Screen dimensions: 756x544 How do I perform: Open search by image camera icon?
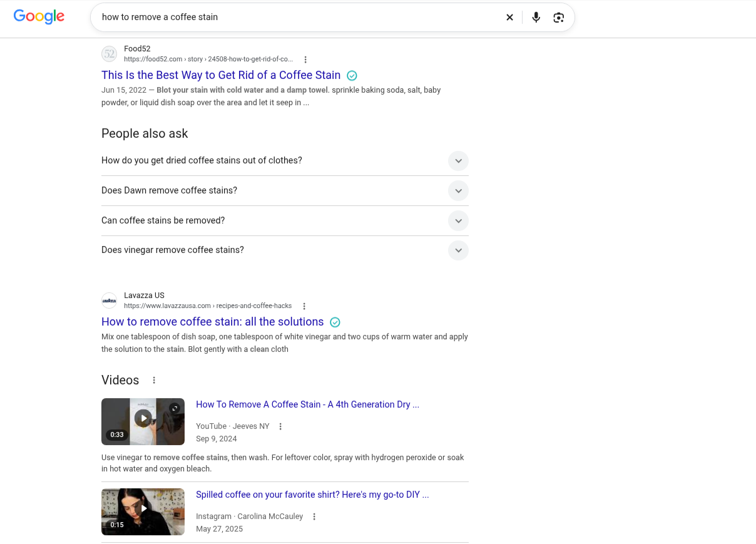[x=559, y=18]
